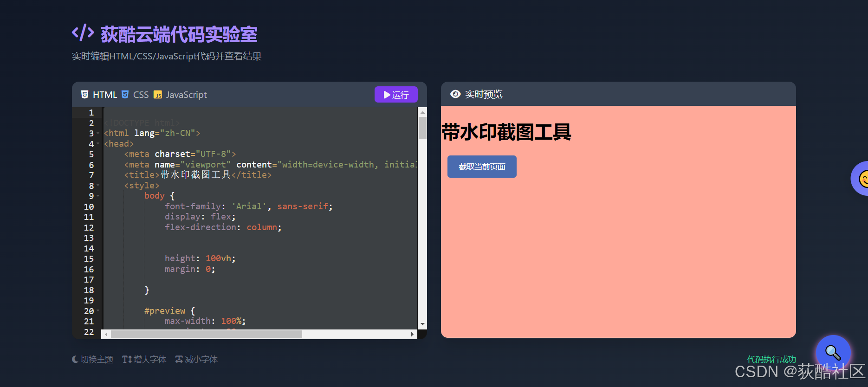868x387 pixels.
Task: Click the smiley face floating button
Action: point(860,179)
